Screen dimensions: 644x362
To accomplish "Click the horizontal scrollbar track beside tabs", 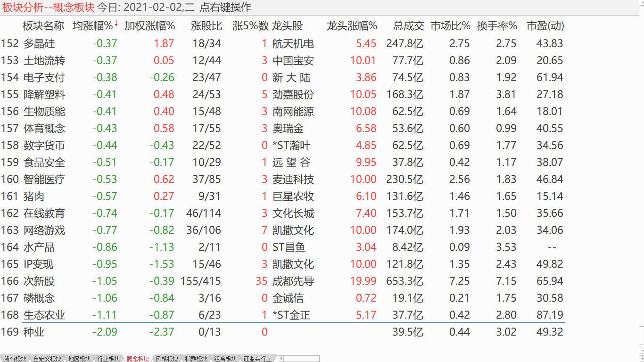I will (302, 359).
